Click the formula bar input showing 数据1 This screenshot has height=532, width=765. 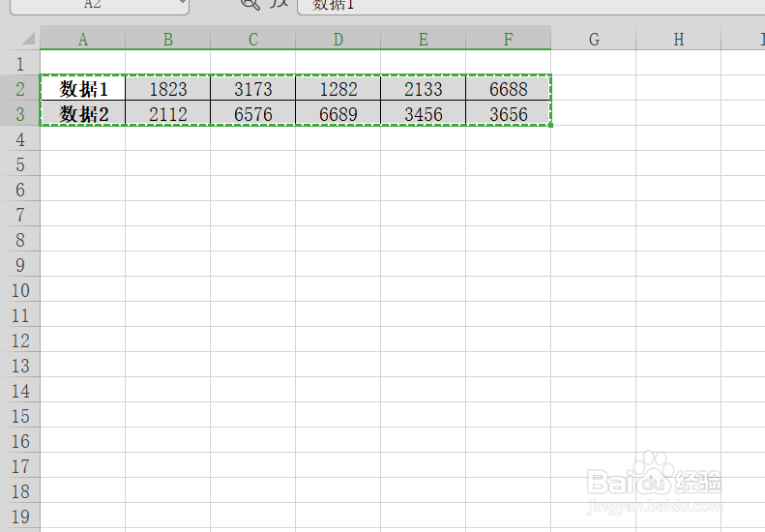point(531,6)
